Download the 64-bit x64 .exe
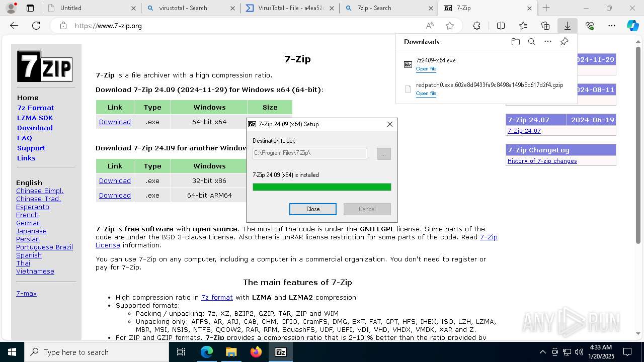 point(115,122)
